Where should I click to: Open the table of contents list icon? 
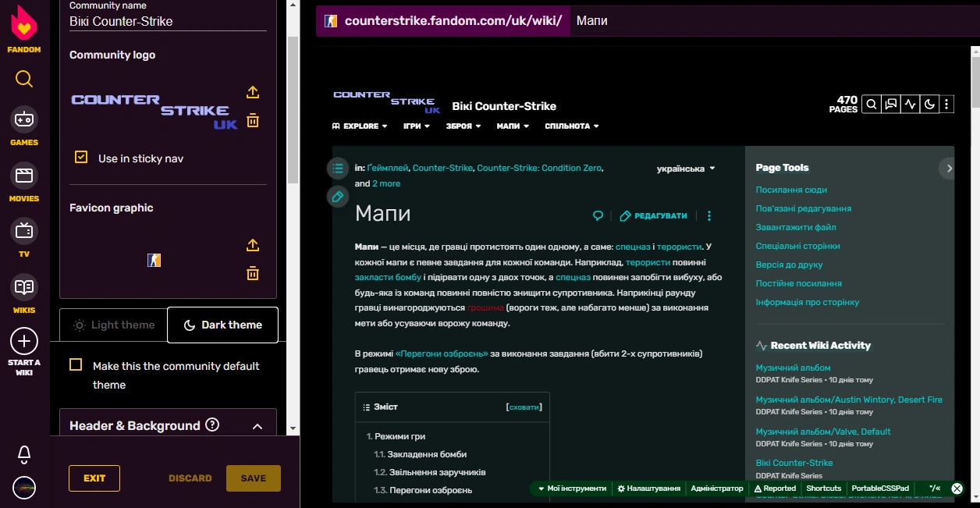[337, 168]
